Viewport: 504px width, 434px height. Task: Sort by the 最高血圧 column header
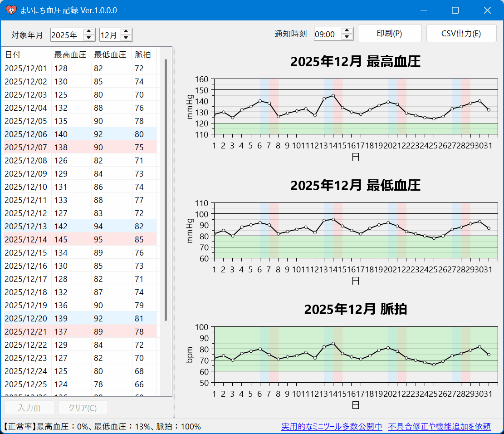click(x=71, y=54)
